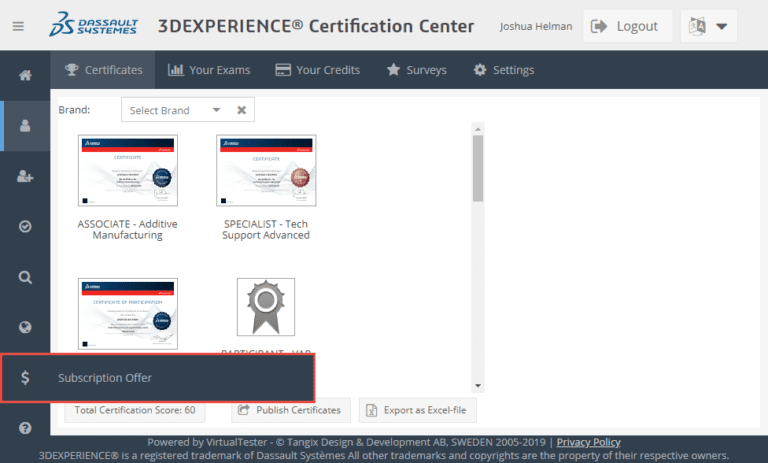Switch to the Your Exams tab
The image size is (768, 463).
point(209,70)
